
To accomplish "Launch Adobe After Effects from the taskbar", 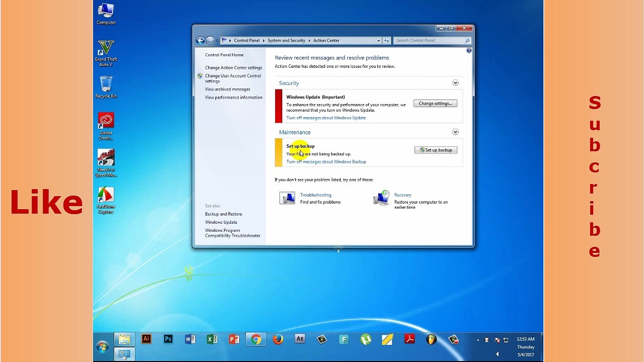I will pos(300,339).
